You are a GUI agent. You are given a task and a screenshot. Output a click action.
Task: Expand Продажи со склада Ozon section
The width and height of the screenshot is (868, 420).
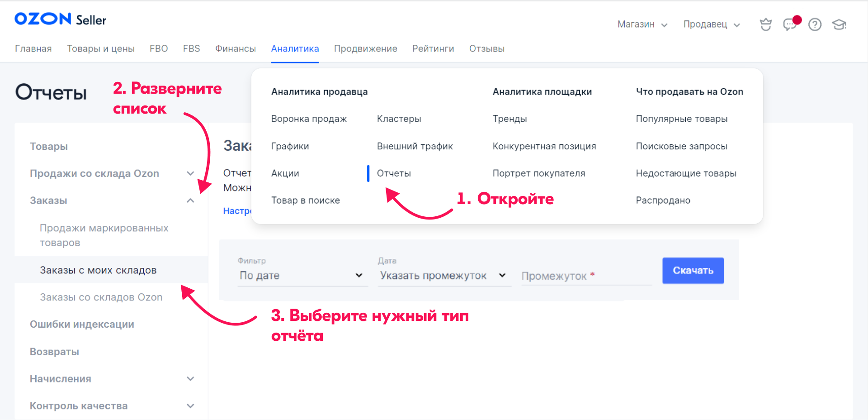click(x=190, y=173)
